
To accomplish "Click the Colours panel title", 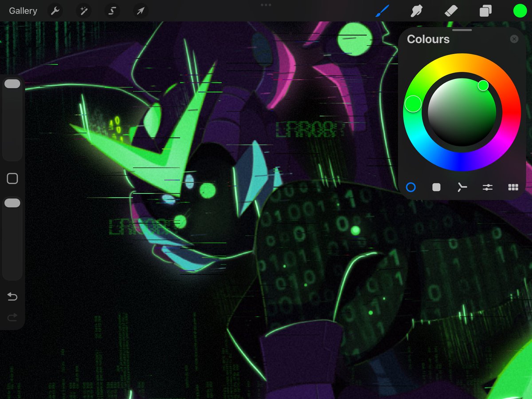I will pyautogui.click(x=428, y=39).
